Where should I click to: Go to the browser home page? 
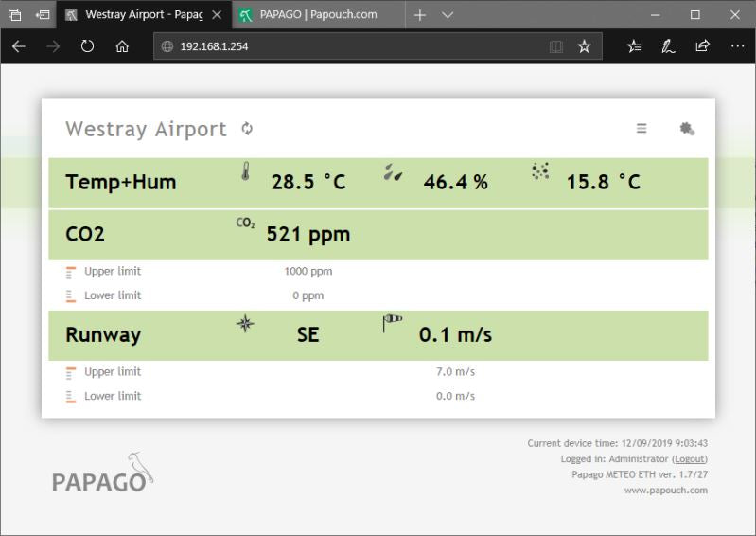pos(122,45)
